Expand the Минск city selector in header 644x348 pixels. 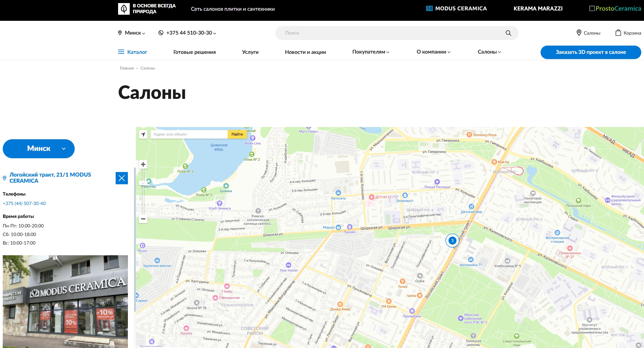[132, 33]
